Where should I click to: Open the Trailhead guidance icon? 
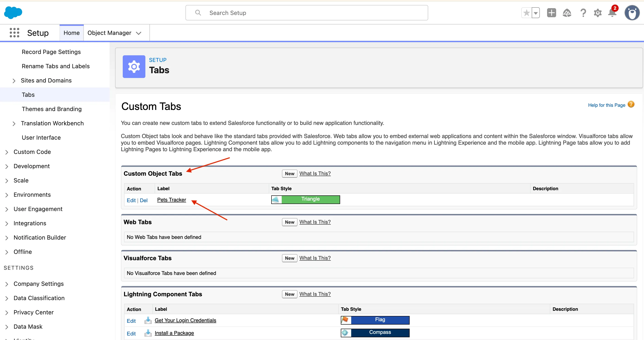[567, 13]
